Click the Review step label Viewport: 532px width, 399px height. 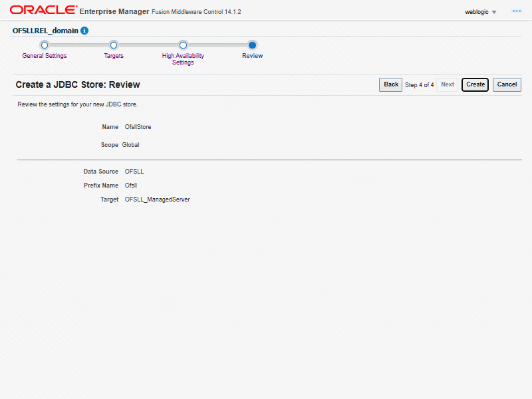point(252,56)
